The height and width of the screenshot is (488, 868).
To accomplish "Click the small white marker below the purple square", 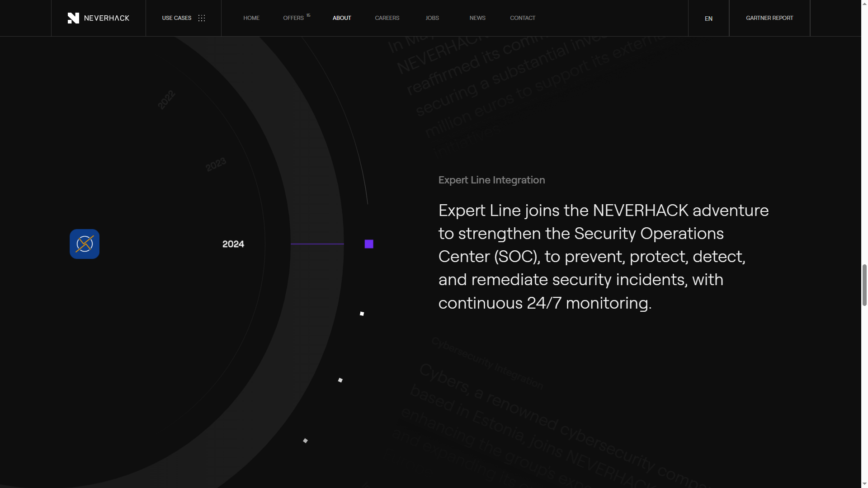I will click(362, 314).
